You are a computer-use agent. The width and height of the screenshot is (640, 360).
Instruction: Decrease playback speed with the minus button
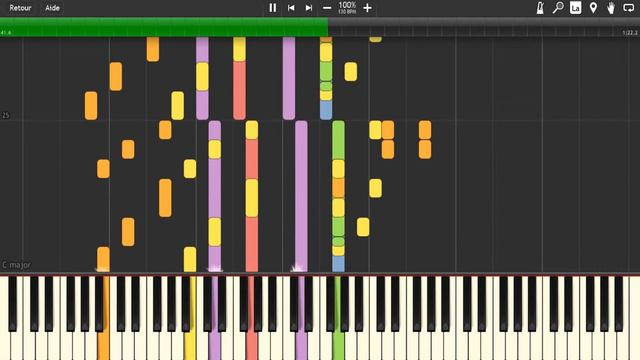click(x=327, y=8)
